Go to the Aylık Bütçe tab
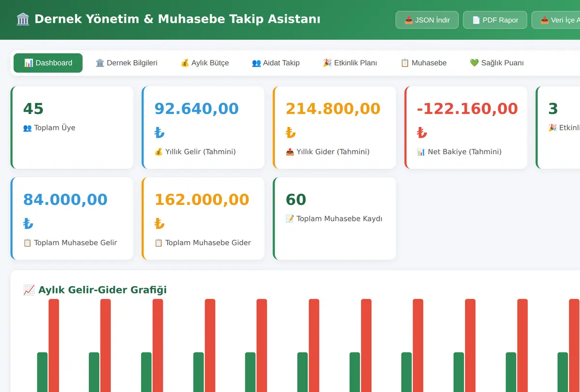 tap(204, 63)
